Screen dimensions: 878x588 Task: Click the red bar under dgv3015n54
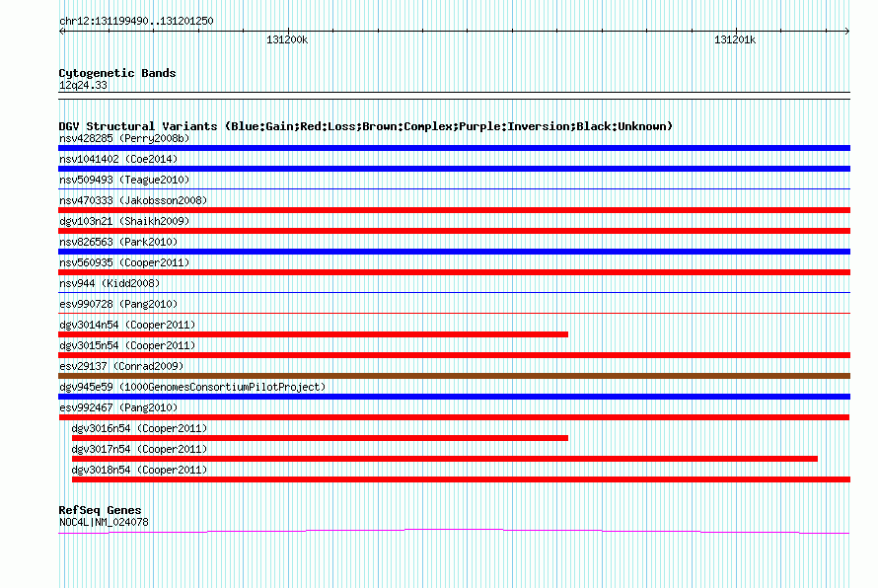click(454, 355)
